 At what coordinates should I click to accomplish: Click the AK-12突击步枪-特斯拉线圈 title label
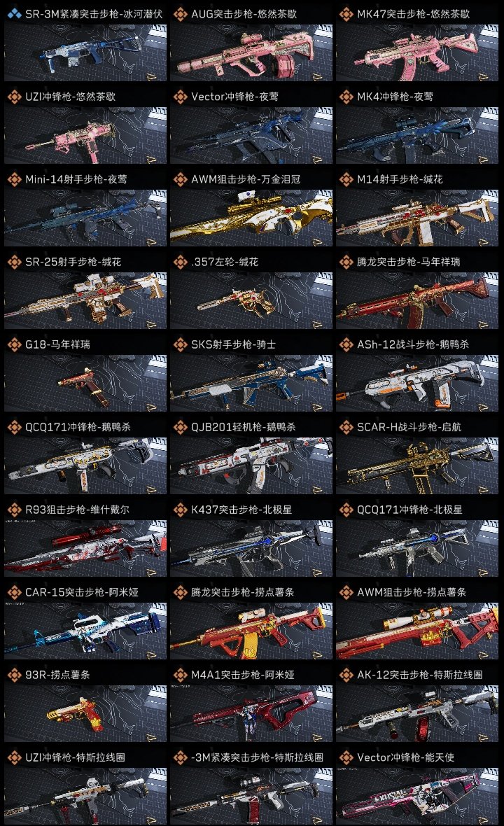coord(420,675)
